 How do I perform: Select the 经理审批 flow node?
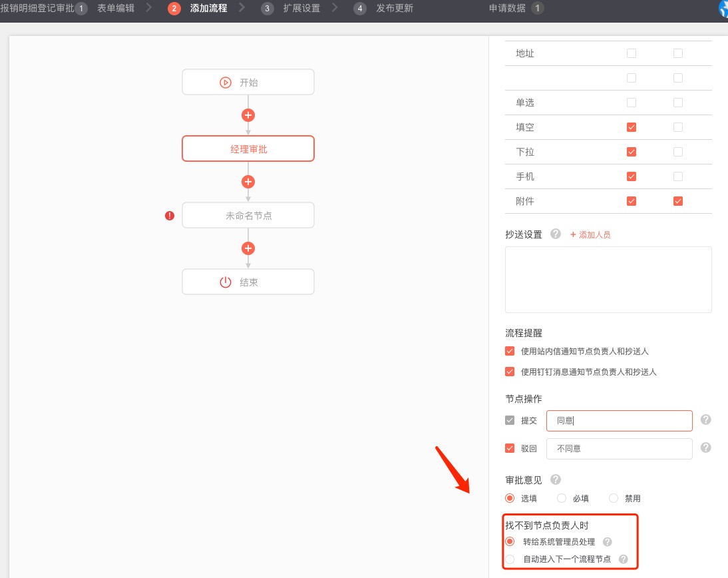(x=248, y=148)
